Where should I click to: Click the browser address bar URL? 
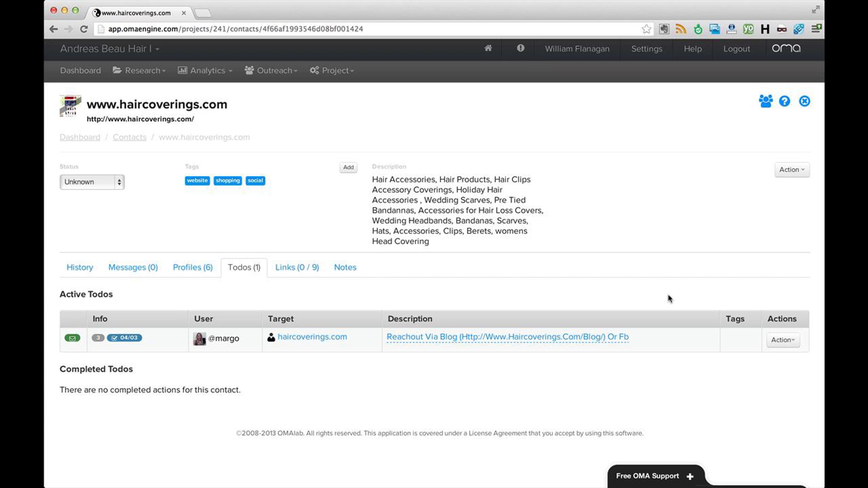pos(235,29)
